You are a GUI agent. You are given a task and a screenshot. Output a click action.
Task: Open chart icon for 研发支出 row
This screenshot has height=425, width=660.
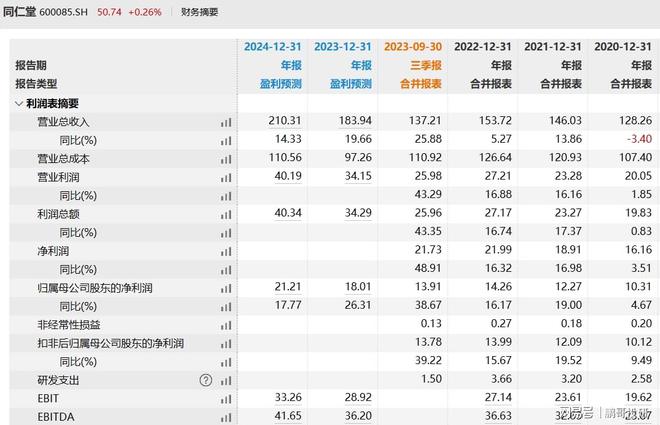click(x=226, y=381)
